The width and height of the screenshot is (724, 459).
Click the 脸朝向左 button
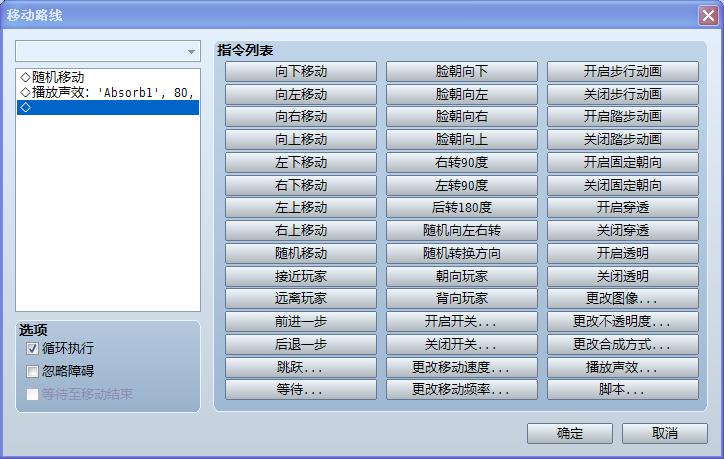[462, 94]
